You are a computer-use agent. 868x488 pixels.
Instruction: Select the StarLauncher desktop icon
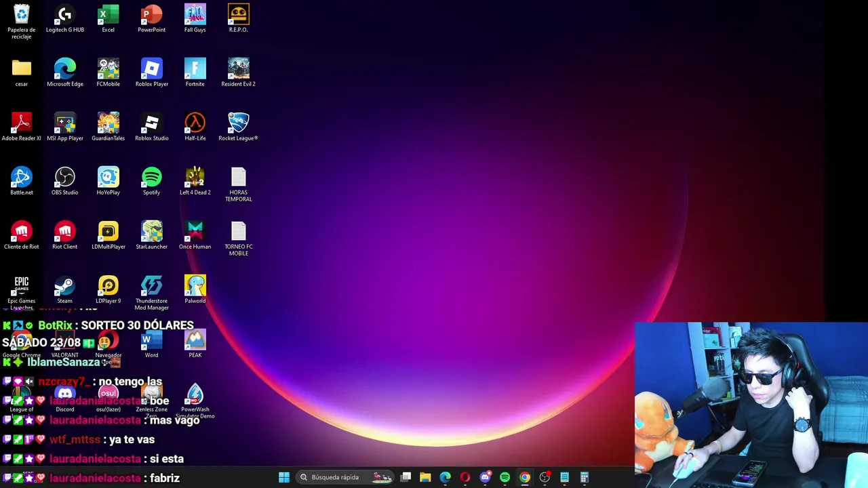click(152, 236)
